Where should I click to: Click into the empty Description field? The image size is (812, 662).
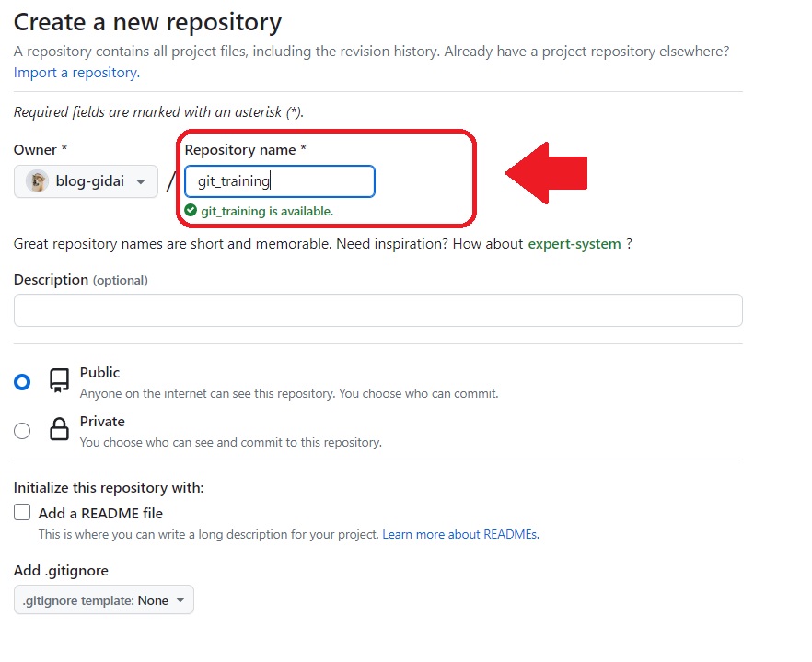pos(377,310)
